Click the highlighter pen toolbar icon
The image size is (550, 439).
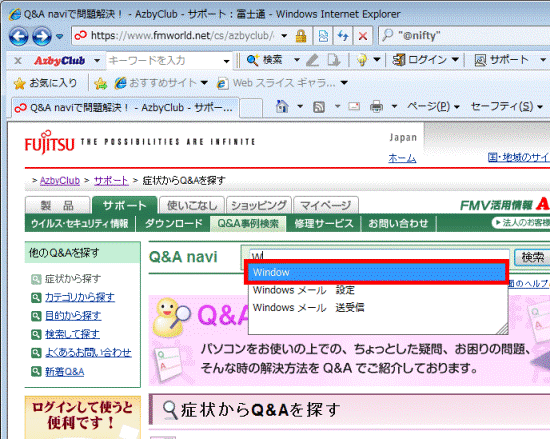(x=312, y=60)
